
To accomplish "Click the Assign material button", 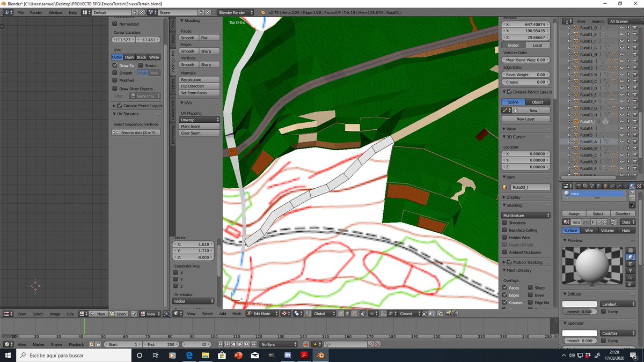I will click(574, 214).
